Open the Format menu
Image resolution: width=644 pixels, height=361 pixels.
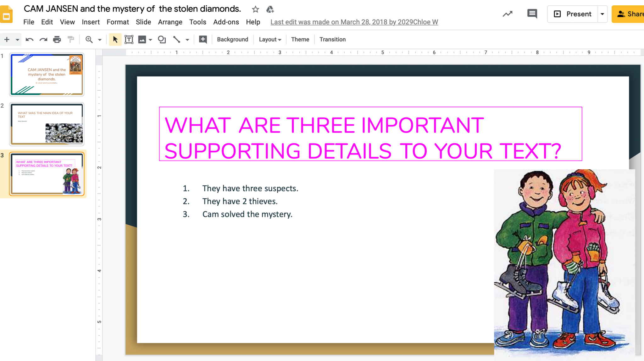click(118, 22)
